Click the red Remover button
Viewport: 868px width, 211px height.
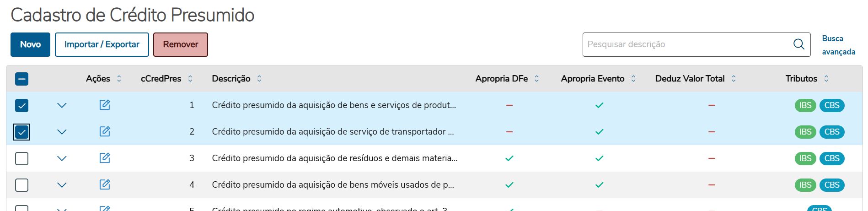pos(180,44)
